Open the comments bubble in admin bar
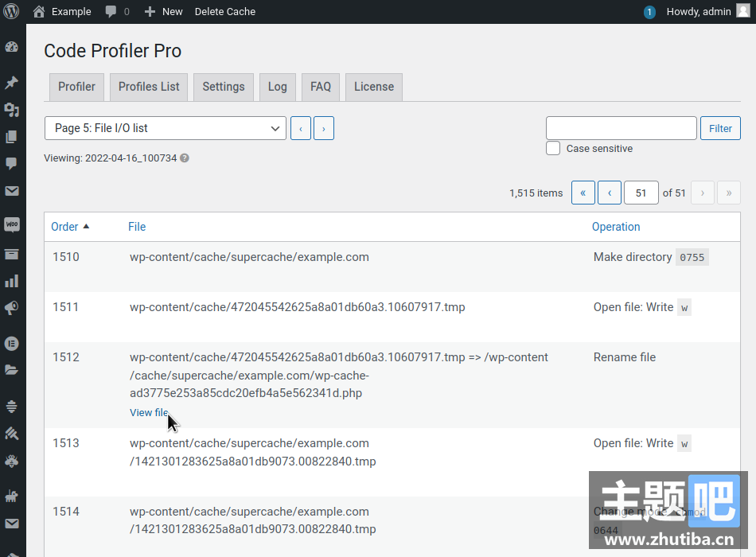756x557 pixels. click(x=111, y=12)
